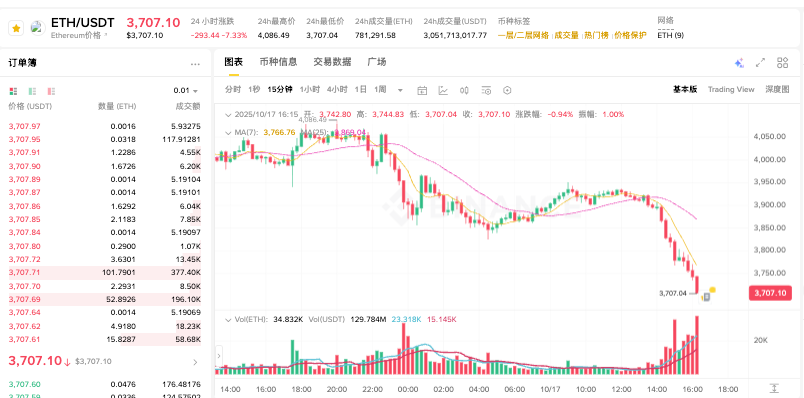Select buy order at price 3,707.60
804x398 pixels.
[x=105, y=384]
